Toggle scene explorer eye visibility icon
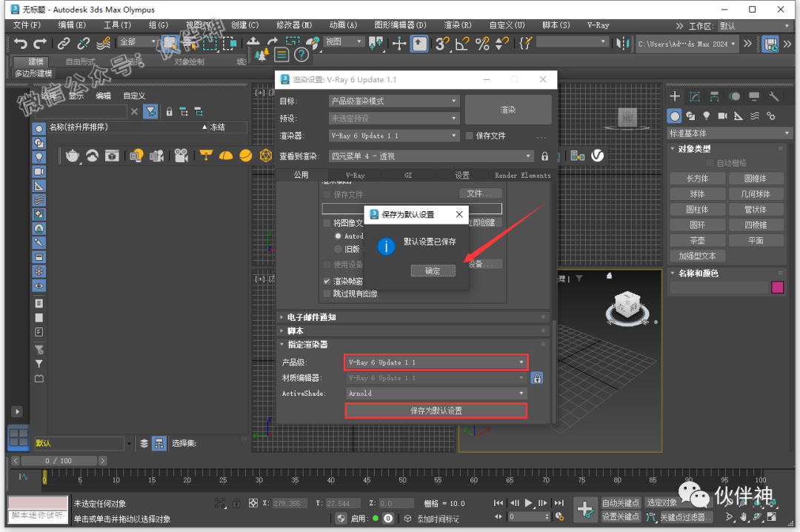 pyautogui.click(x=39, y=286)
